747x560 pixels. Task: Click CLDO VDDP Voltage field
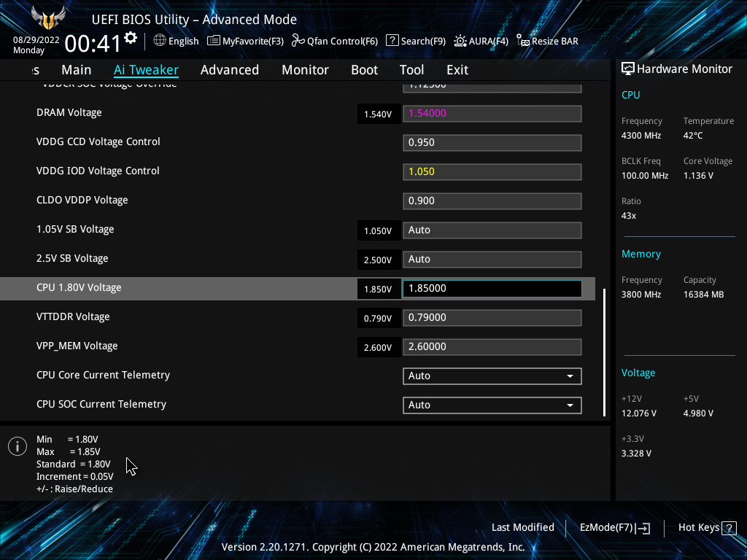point(492,201)
